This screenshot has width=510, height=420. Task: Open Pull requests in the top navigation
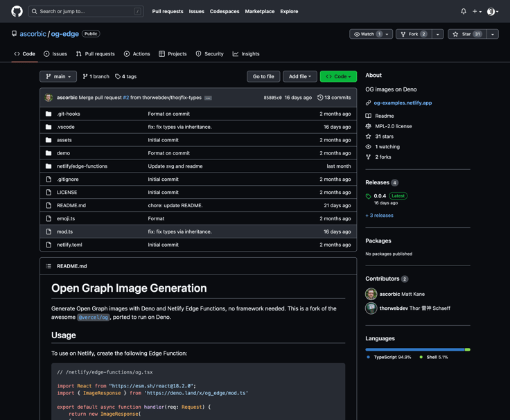(168, 11)
